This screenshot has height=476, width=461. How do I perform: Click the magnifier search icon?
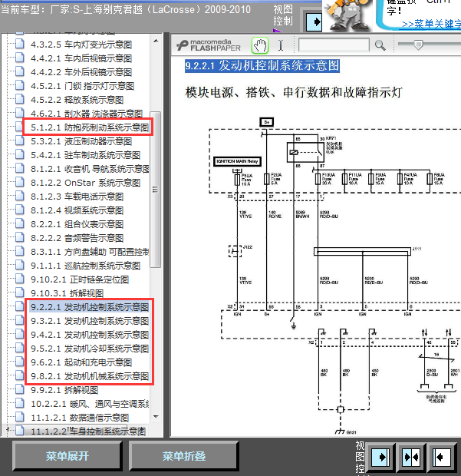pyautogui.click(x=380, y=45)
